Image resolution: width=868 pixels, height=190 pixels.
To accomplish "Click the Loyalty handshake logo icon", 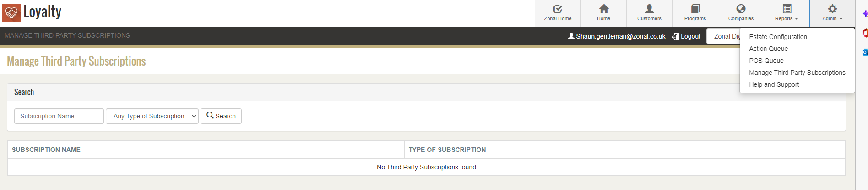I will [11, 13].
